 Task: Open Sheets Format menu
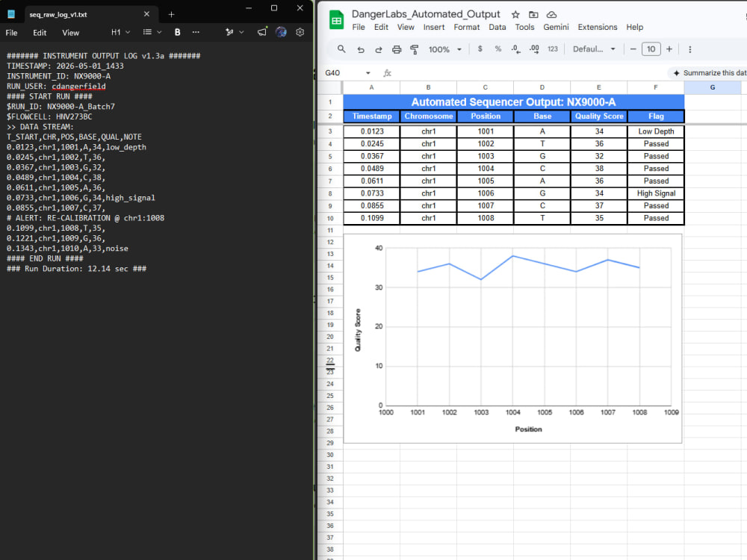pos(466,27)
